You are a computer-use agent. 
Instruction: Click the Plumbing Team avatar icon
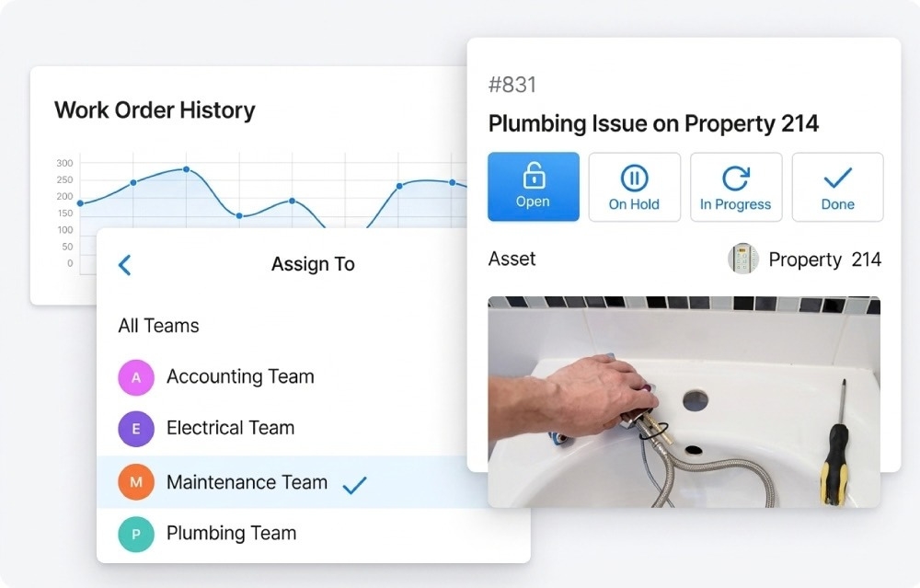(x=136, y=534)
